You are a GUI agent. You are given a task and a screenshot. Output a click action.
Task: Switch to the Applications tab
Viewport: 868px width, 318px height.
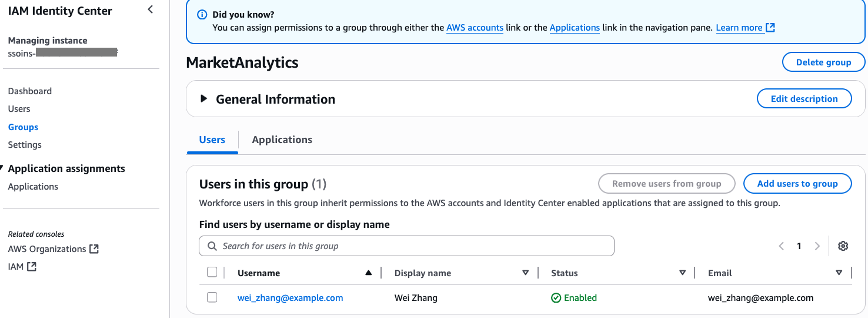(282, 140)
